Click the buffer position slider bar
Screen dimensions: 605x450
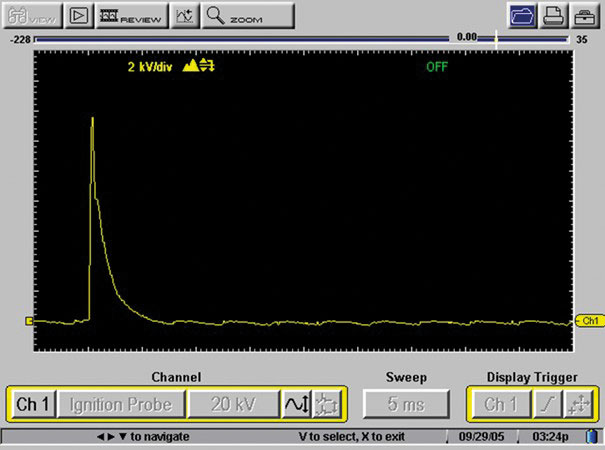pyautogui.click(x=300, y=41)
